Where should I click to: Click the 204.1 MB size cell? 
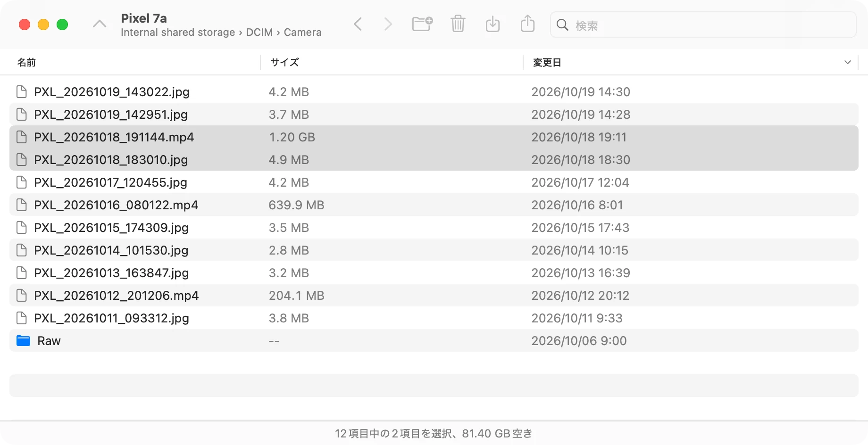point(296,296)
